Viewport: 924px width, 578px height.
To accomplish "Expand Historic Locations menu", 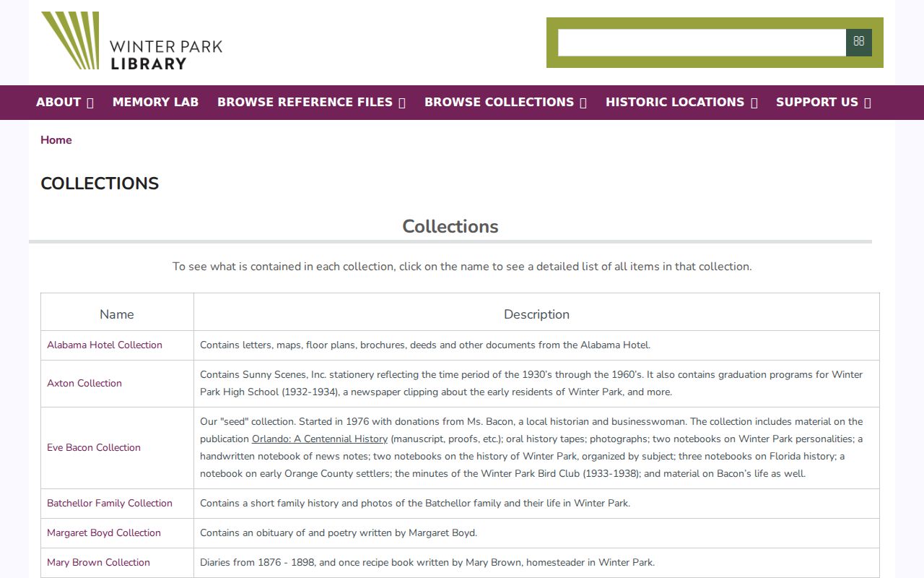I will pyautogui.click(x=681, y=102).
